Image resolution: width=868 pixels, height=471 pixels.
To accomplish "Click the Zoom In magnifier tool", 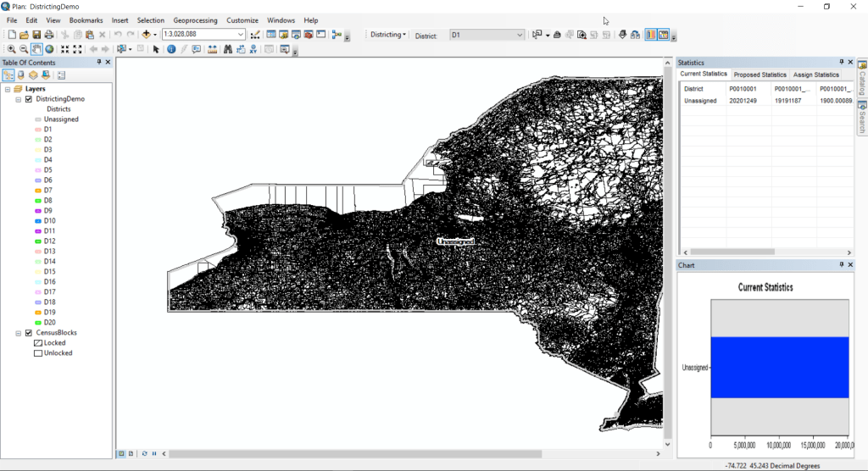I will (x=11, y=49).
